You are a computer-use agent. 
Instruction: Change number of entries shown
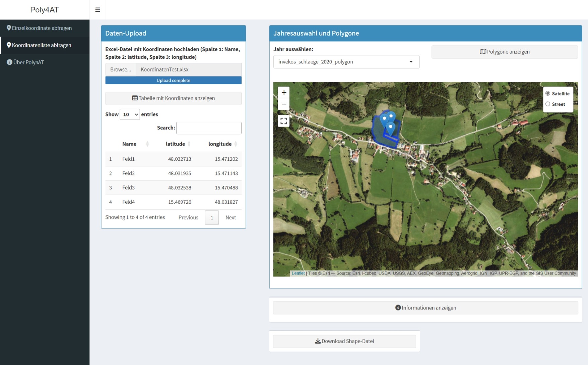(x=130, y=114)
